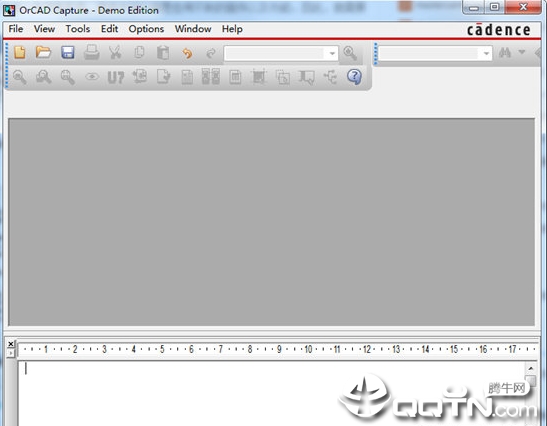Open the Tools menu
Image resolution: width=547 pixels, height=426 pixels.
[78, 29]
